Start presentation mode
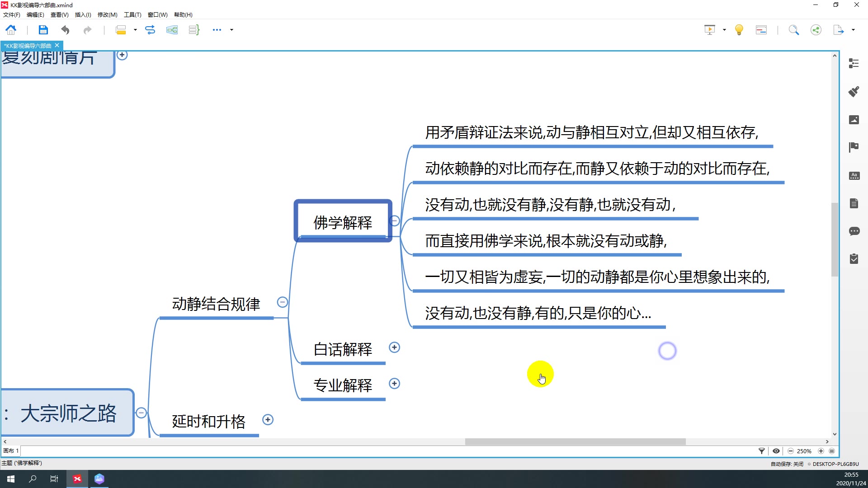Image resolution: width=868 pixels, height=488 pixels. (x=710, y=30)
